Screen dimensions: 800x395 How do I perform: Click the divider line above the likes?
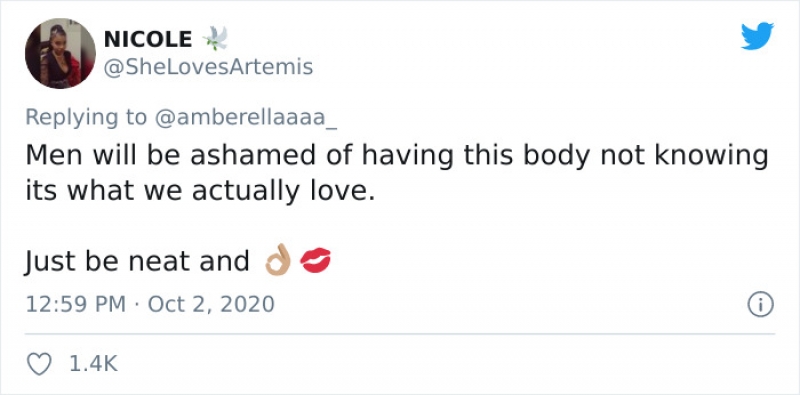(400, 334)
